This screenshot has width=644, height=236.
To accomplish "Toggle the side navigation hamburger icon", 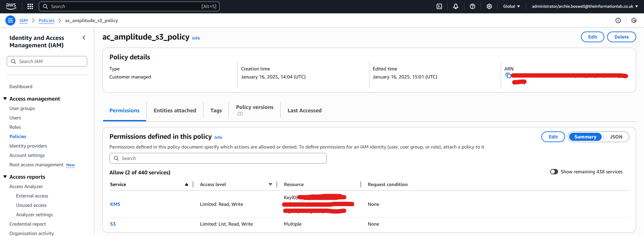I will [x=10, y=20].
